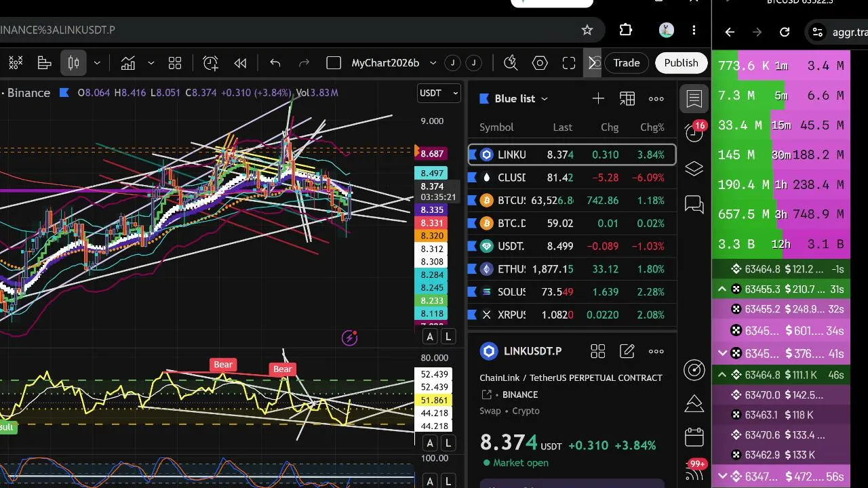
Task: Select the BTCUS 63,526.8 row
Action: [572, 201]
